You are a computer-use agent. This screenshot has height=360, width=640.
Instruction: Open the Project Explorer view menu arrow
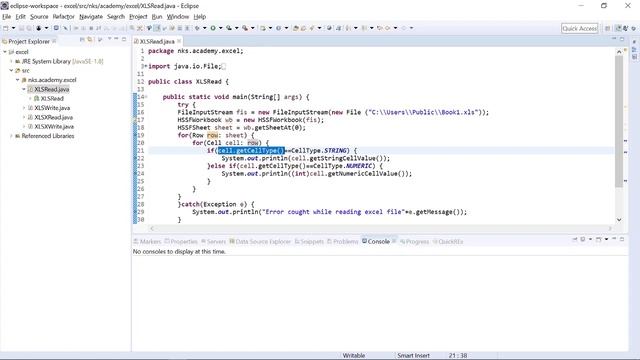coord(109,39)
